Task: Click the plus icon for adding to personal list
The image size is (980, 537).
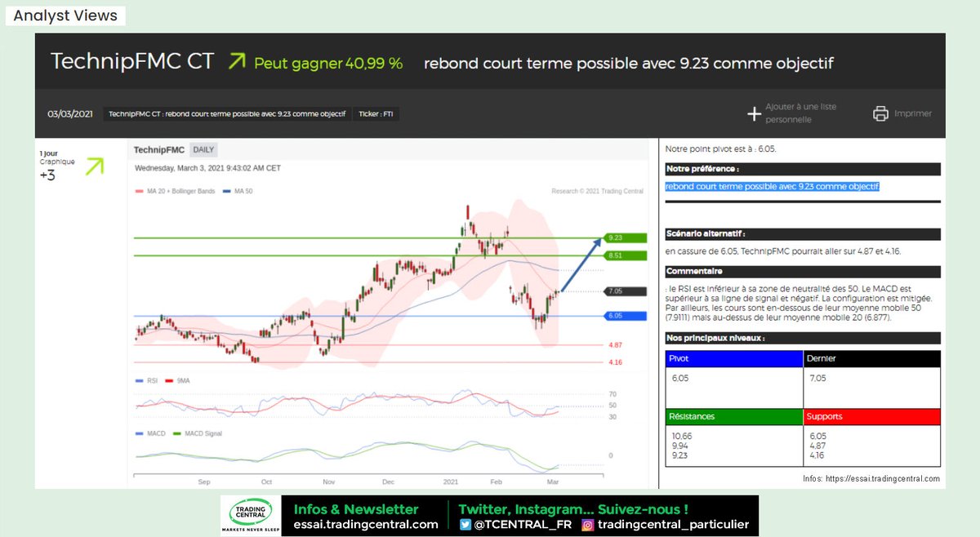Action: click(x=754, y=113)
